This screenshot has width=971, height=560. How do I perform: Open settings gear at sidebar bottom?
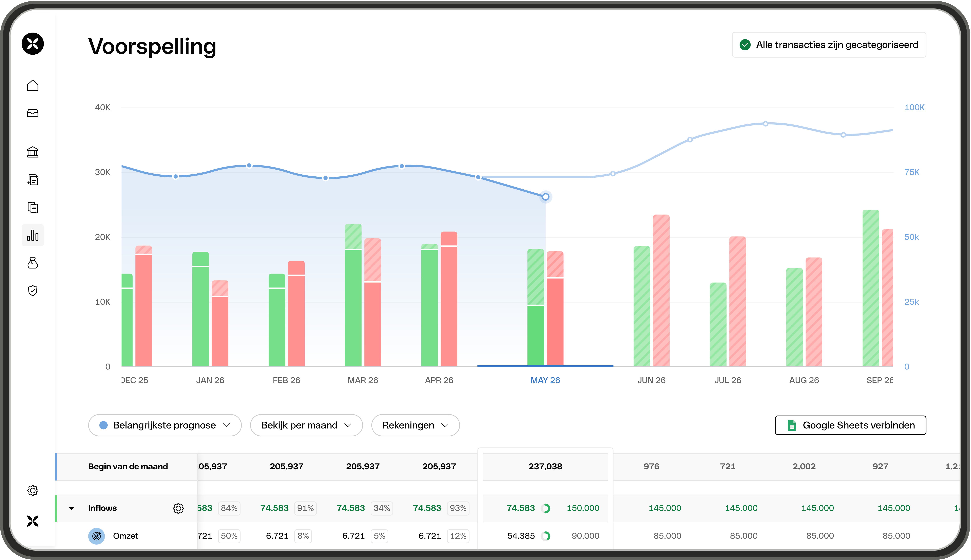33,490
